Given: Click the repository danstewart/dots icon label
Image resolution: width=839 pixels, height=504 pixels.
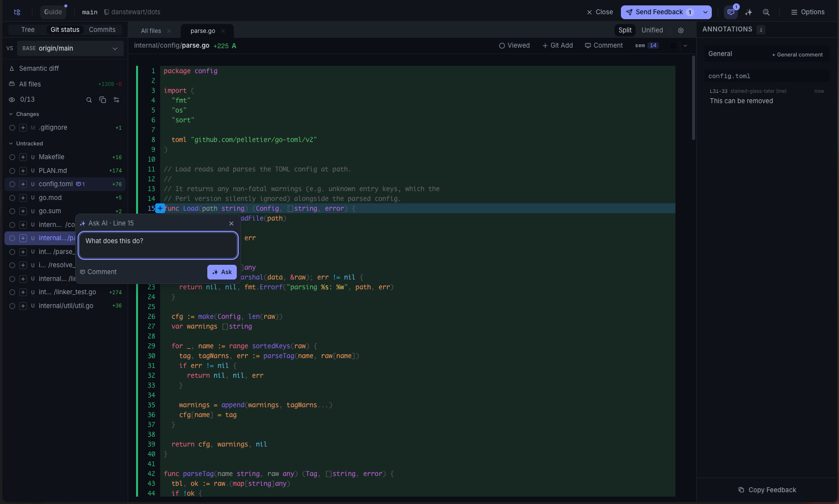Looking at the screenshot, I should [132, 12].
